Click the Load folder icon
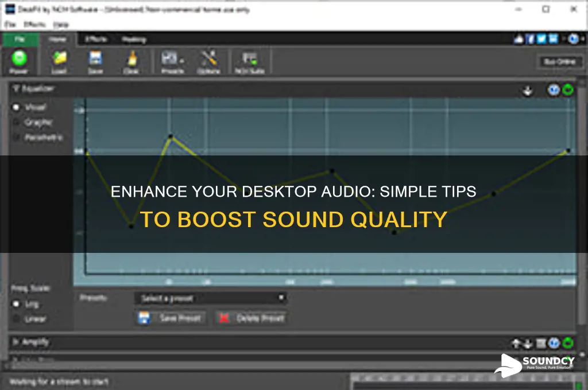Viewport: 588px width, 390px height. coord(59,58)
